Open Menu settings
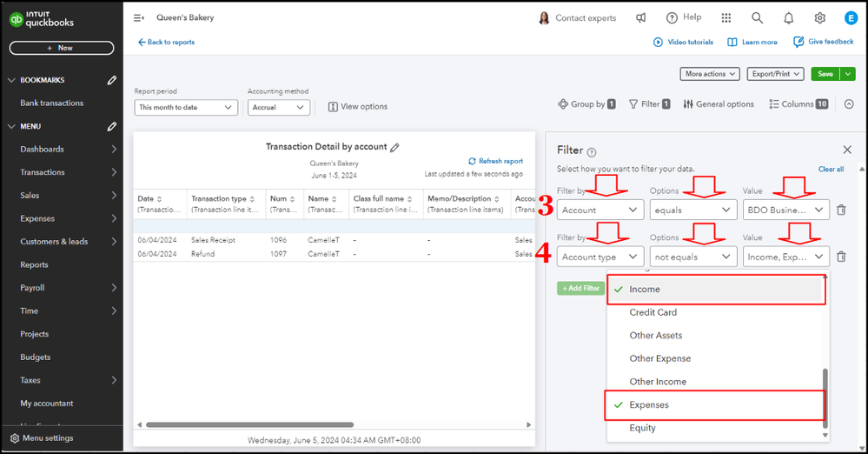868x454 pixels. (42, 438)
